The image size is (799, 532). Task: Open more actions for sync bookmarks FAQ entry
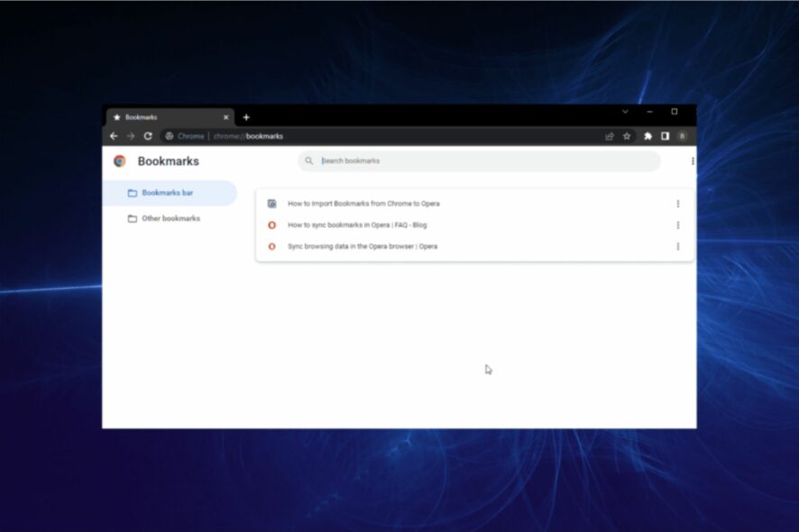point(678,225)
